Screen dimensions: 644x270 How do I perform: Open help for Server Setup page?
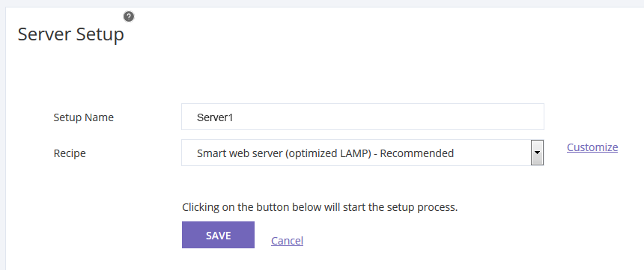tap(129, 16)
